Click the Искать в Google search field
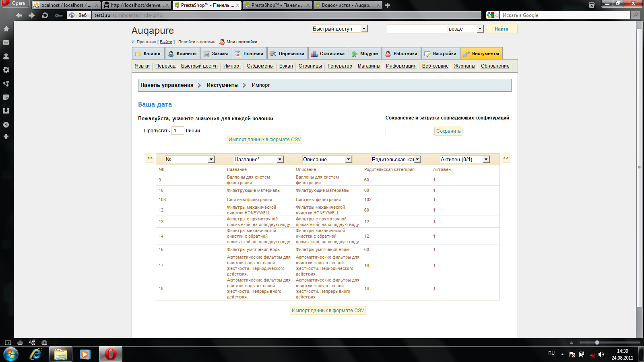This screenshot has width=644, height=362. coord(565,15)
